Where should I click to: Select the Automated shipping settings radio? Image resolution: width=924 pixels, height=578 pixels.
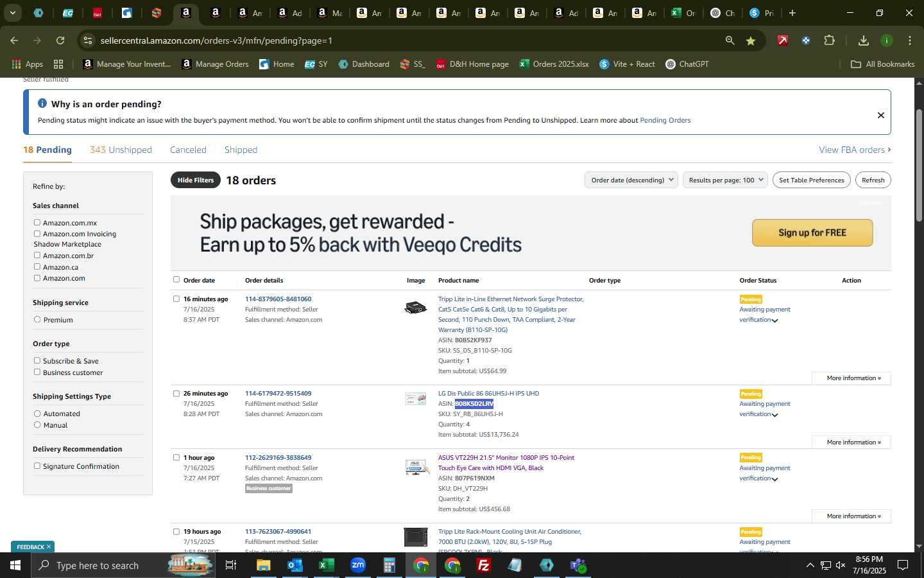tap(37, 414)
